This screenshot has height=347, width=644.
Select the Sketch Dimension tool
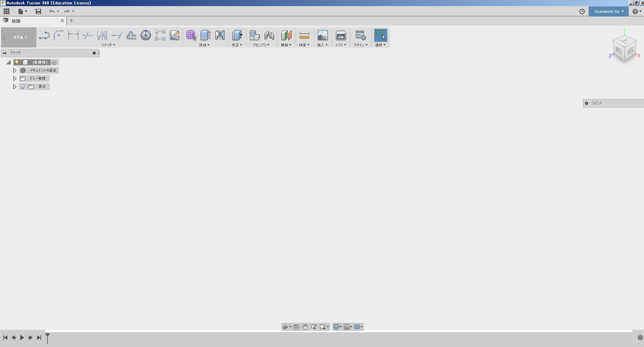(73, 35)
